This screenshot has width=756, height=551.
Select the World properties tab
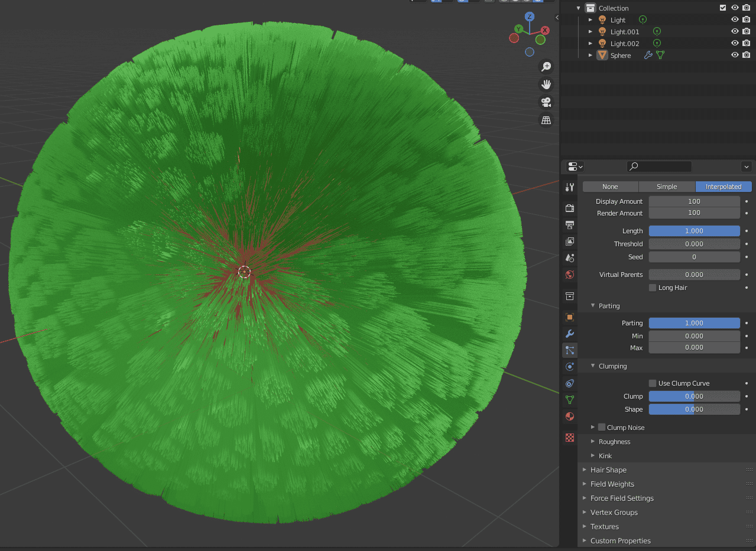coord(569,275)
